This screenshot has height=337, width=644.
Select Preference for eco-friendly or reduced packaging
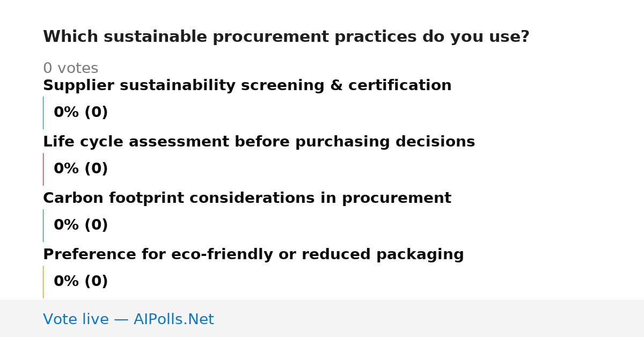(253, 255)
